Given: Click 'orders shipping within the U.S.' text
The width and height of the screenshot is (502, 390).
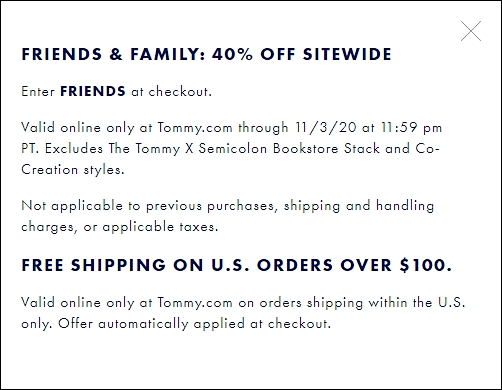Looking at the screenshot, I should [362, 303].
